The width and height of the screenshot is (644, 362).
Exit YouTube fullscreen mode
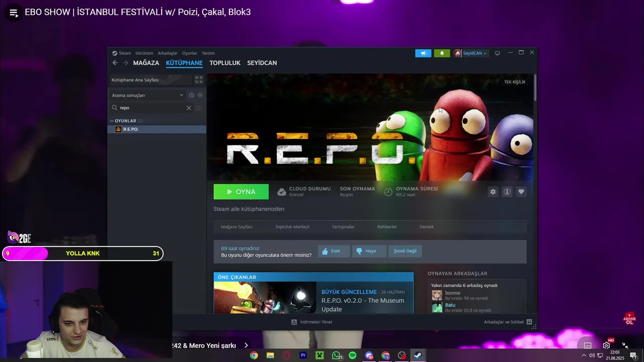[x=625, y=345]
